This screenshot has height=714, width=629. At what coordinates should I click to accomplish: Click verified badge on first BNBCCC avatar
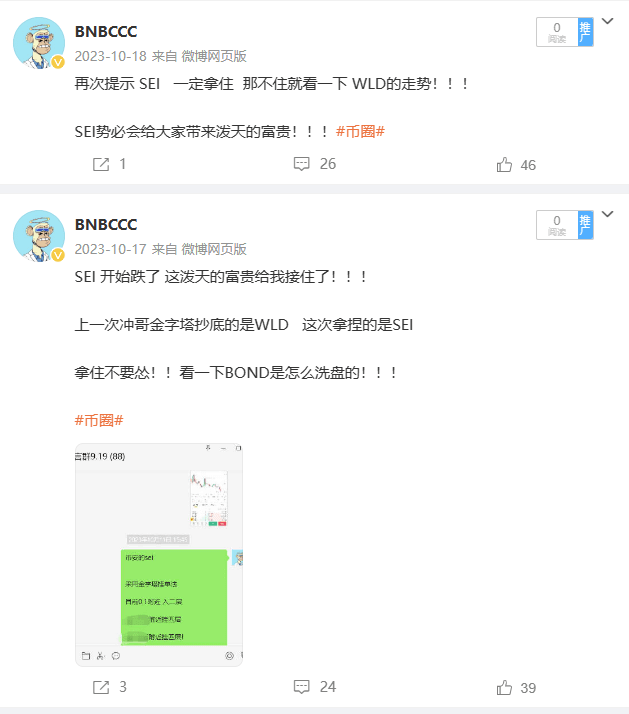[x=58, y=62]
